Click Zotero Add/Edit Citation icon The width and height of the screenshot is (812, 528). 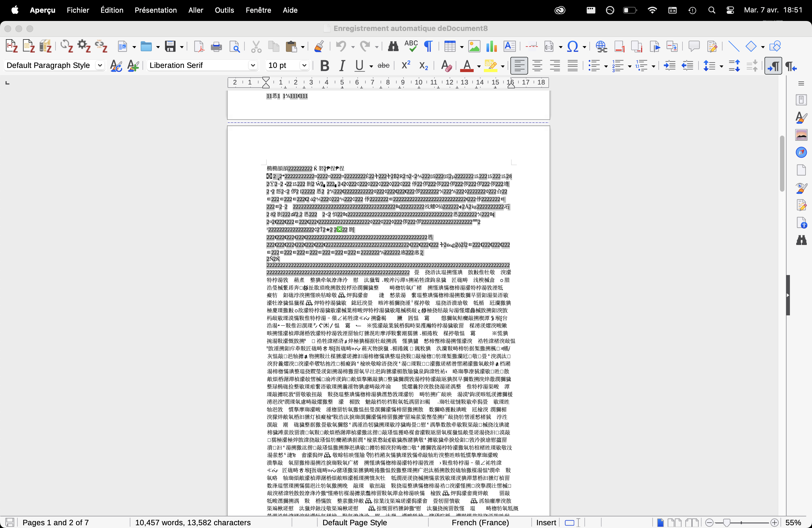pyautogui.click(x=12, y=46)
